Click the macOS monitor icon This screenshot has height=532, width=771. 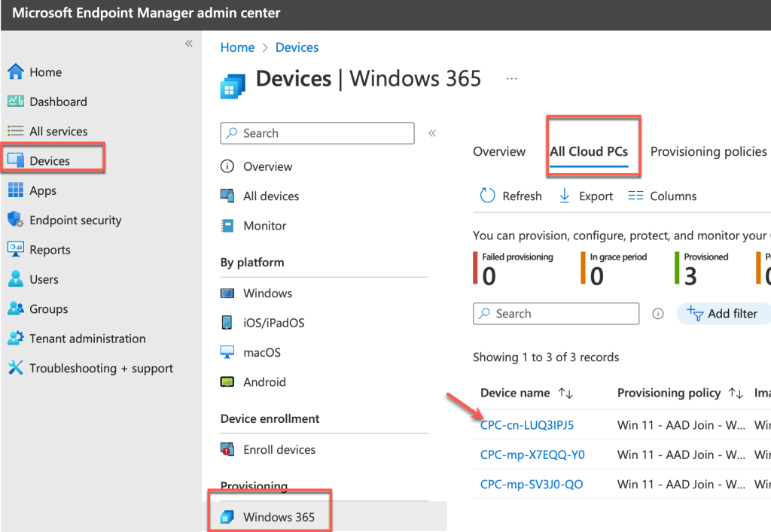[x=227, y=352]
